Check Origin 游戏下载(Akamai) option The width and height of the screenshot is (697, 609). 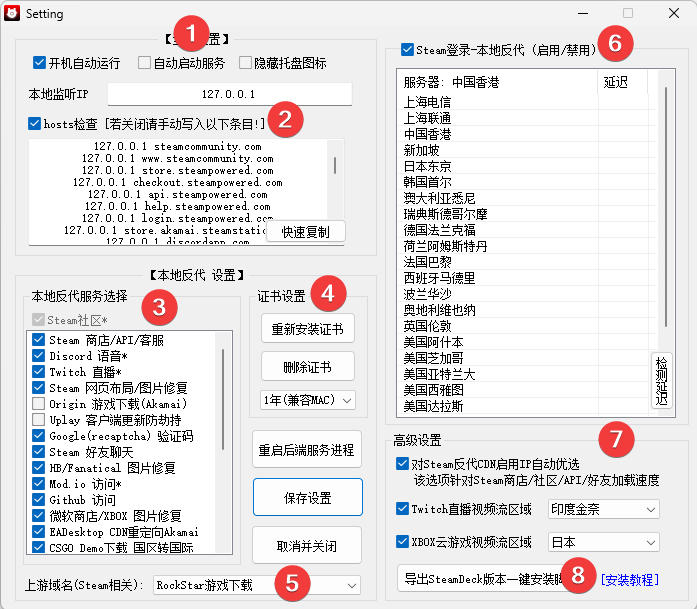pos(39,404)
